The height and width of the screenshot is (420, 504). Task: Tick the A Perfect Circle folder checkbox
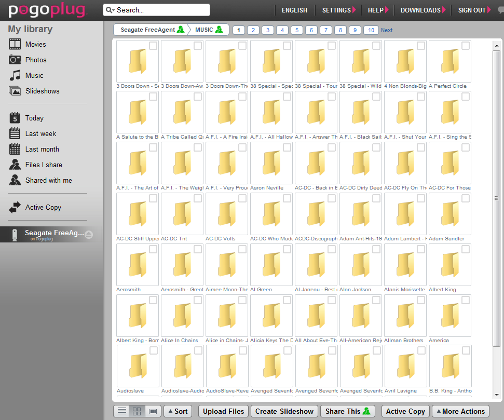466,46
